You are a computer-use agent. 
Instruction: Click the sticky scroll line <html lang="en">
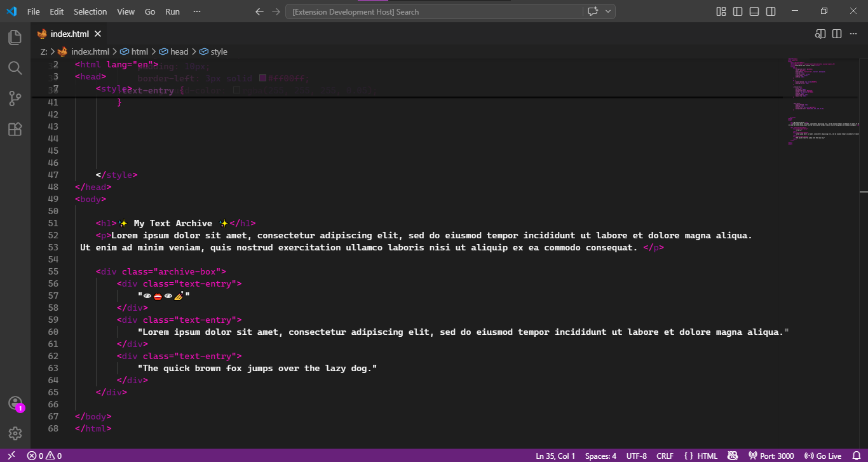(116, 64)
